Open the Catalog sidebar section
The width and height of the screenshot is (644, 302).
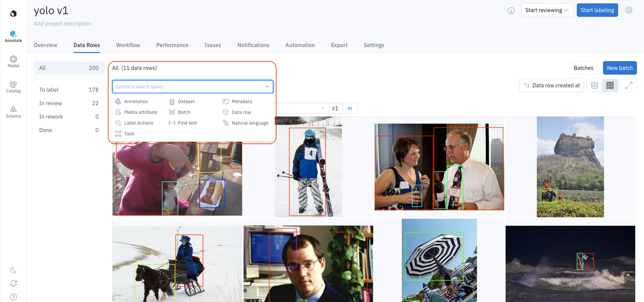click(13, 87)
